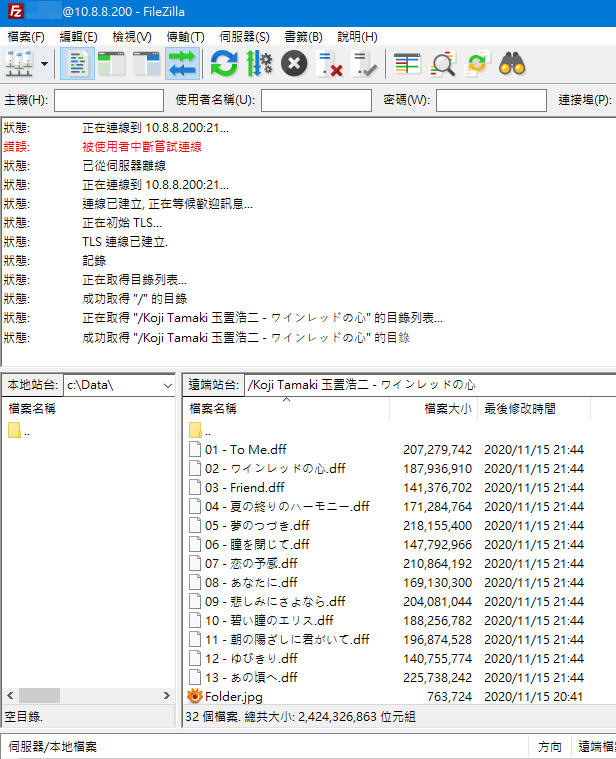This screenshot has height=759, width=616.
Task: Toggle local directory tree icon
Action: tap(112, 64)
